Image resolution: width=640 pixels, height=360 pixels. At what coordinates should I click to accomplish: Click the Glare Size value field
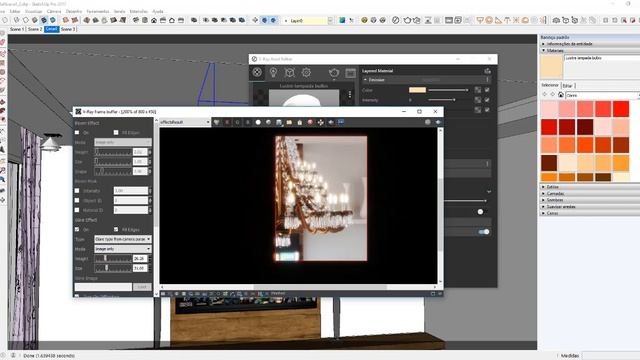pyautogui.click(x=140, y=268)
